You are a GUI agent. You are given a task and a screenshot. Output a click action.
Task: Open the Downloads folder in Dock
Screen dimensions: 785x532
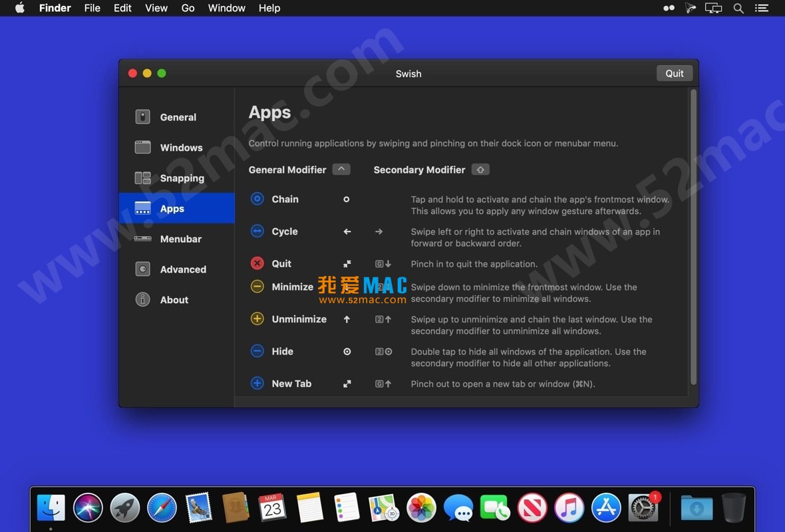coord(697,507)
